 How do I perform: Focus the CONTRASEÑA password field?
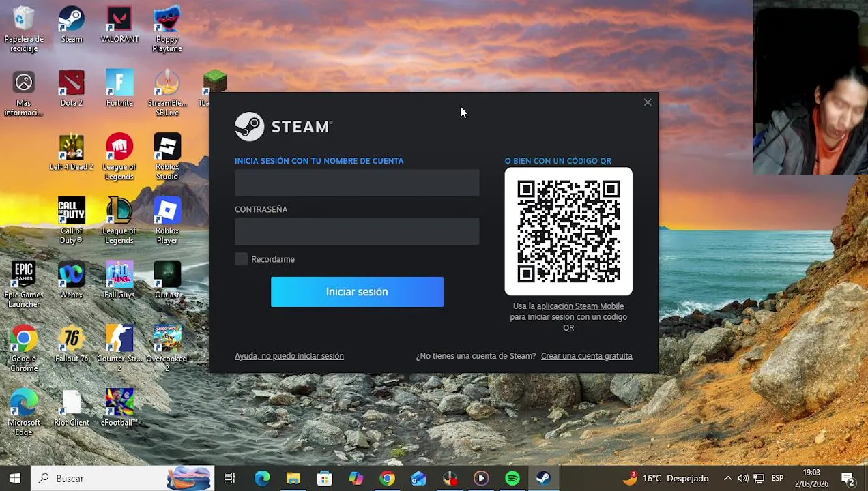click(357, 231)
